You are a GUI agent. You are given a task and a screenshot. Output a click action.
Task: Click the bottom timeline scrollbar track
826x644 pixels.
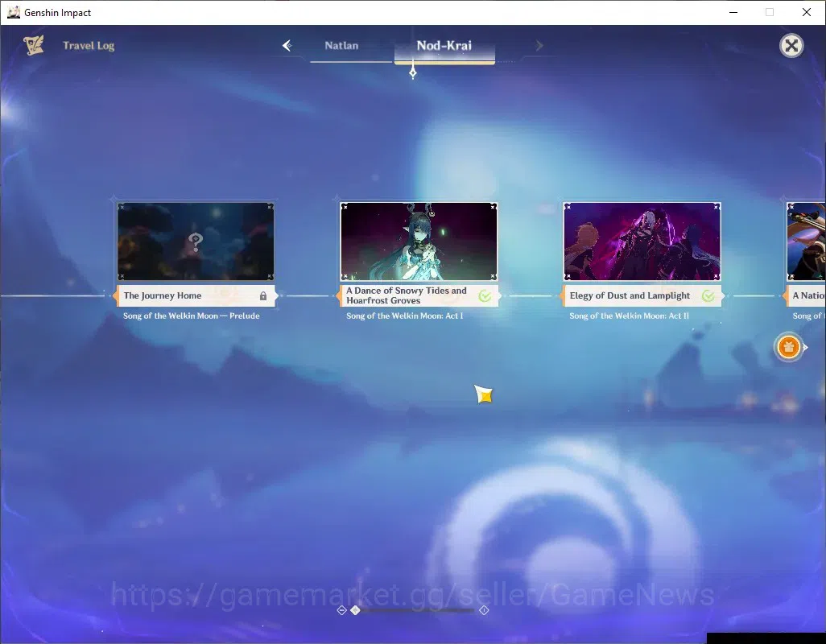pos(412,611)
